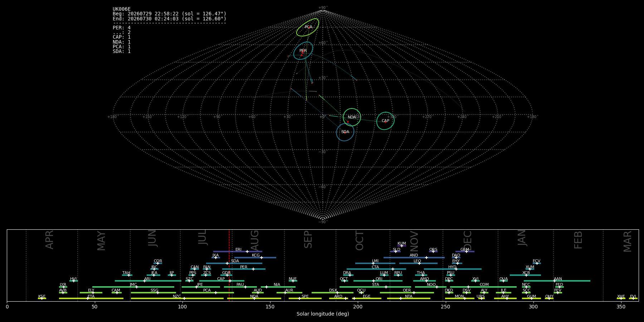The image size is (644, 322).
Task: Click the XCB shower label in timeline
Action: 526,273
